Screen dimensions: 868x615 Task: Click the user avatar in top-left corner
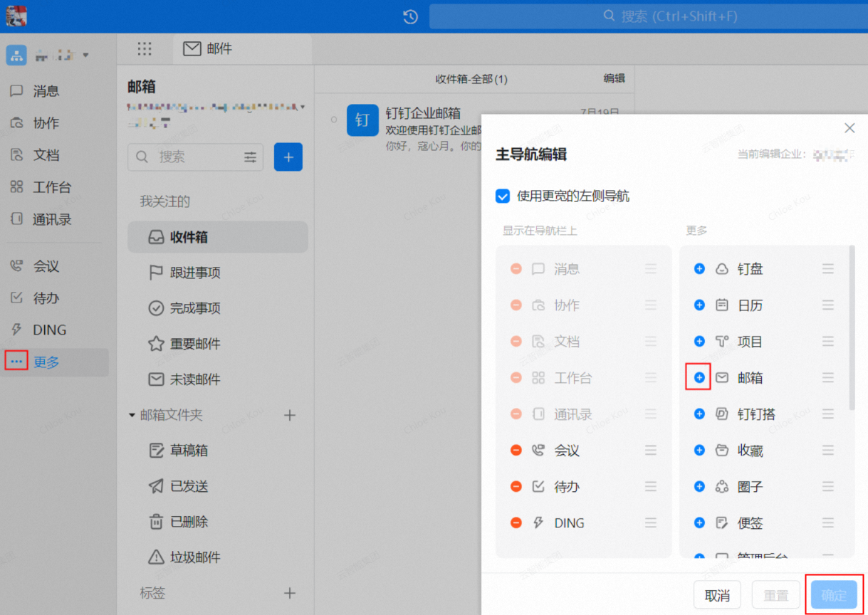tap(16, 16)
